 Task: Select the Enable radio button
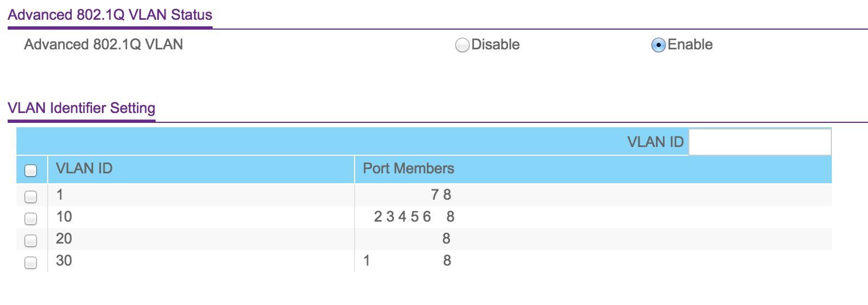658,45
